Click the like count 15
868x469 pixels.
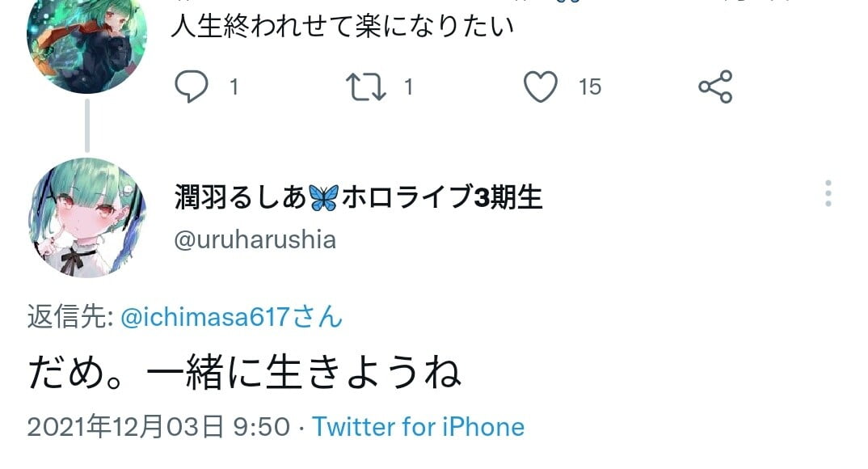tap(590, 87)
